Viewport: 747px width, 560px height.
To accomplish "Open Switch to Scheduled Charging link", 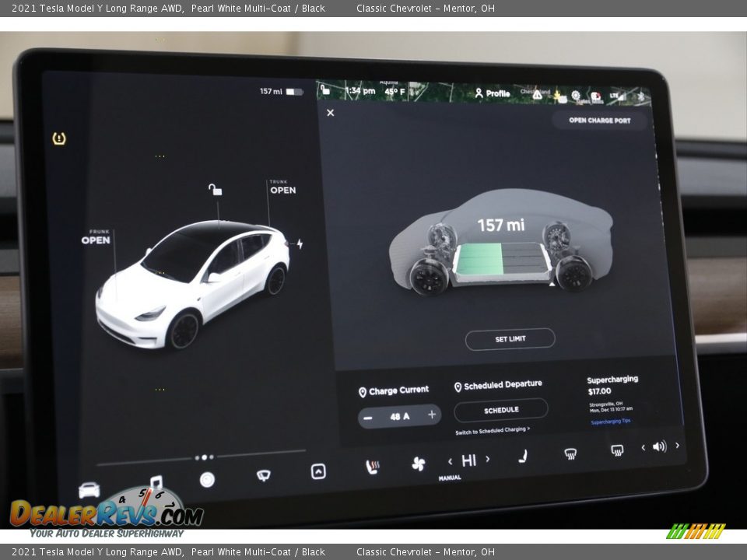I will (492, 430).
